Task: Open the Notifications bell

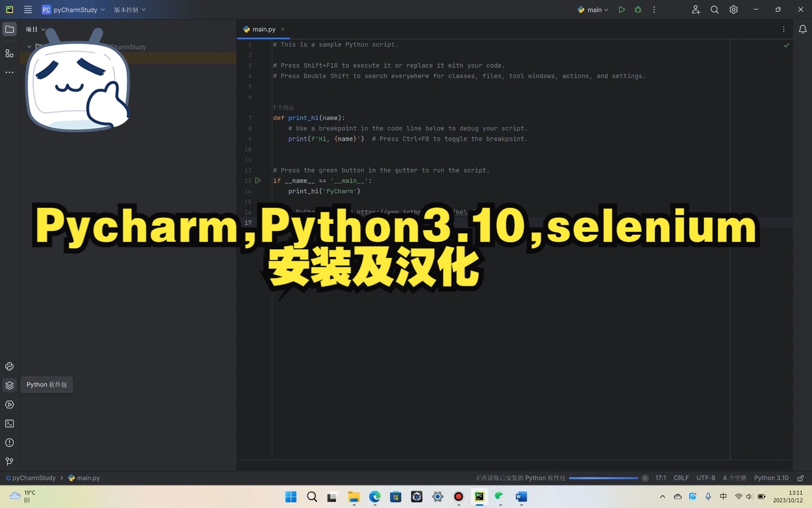Action: [x=803, y=29]
